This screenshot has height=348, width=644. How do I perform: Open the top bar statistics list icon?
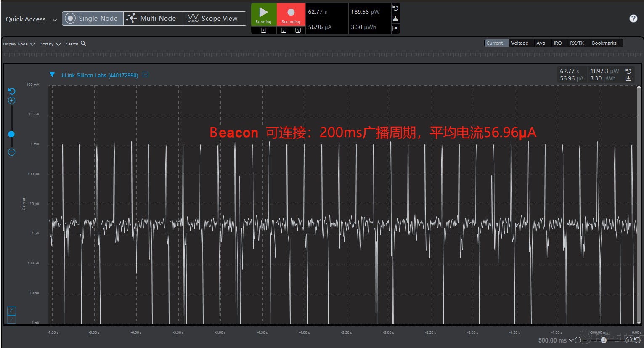(x=395, y=28)
